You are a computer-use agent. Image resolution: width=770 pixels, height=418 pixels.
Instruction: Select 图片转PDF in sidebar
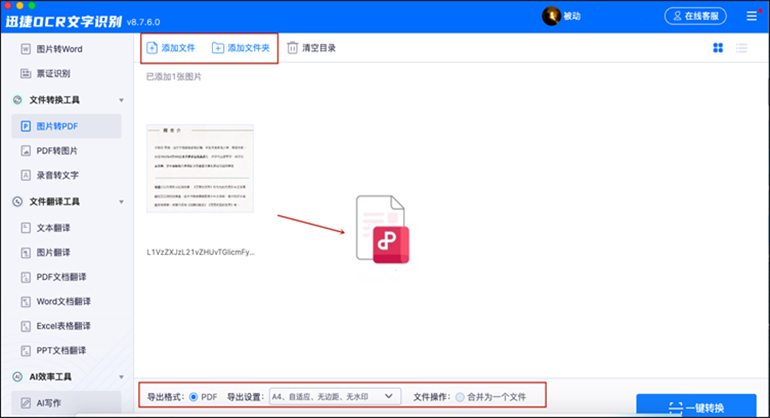pos(66,126)
